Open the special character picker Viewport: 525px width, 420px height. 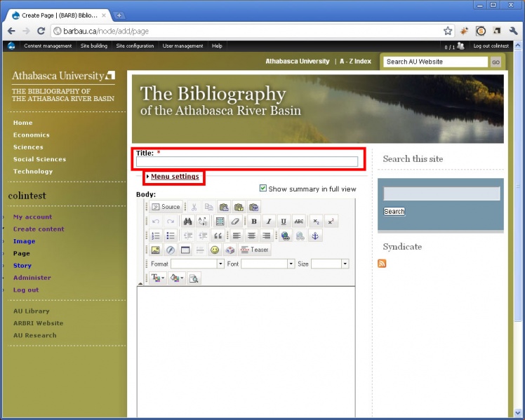point(230,250)
